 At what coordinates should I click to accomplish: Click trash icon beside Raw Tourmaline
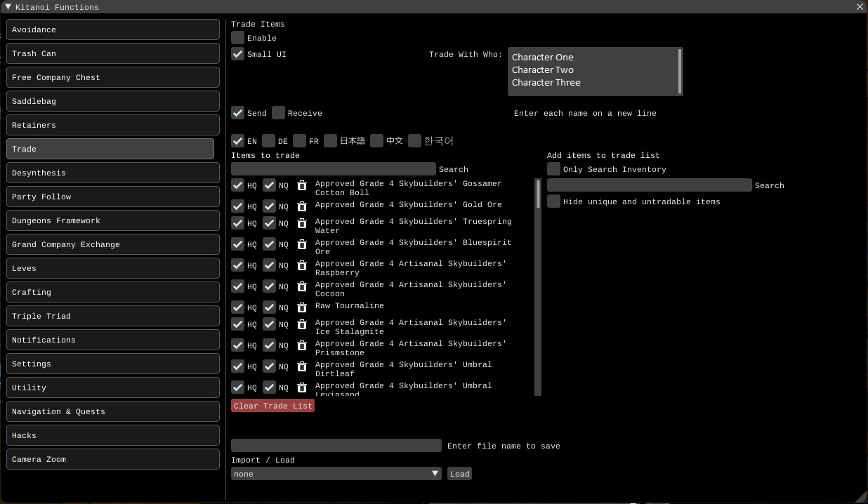pos(302,307)
